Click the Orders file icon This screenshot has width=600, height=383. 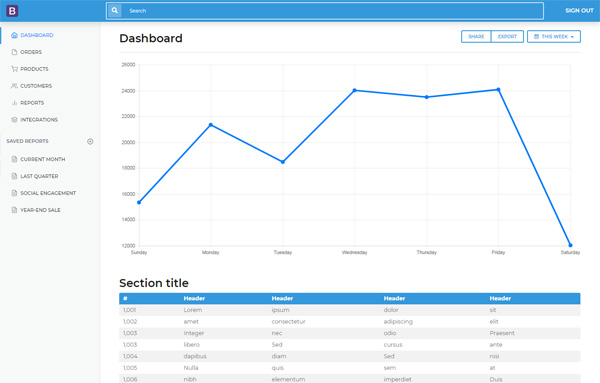15,52
